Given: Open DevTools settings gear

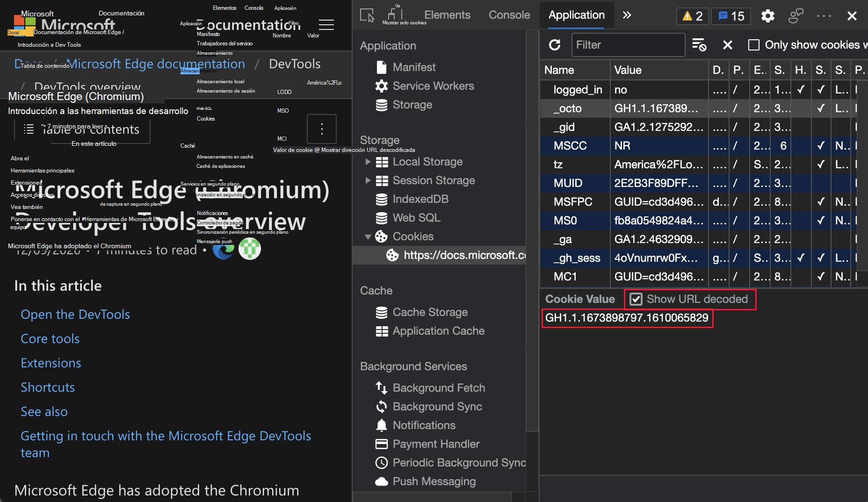Looking at the screenshot, I should click(x=767, y=16).
